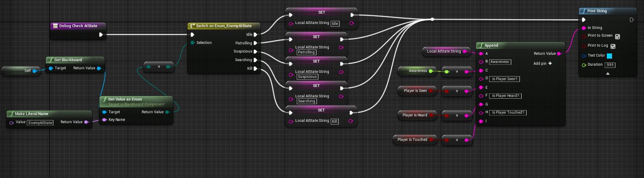
Task: Click Add pin on the Append node
Action: [x=543, y=63]
